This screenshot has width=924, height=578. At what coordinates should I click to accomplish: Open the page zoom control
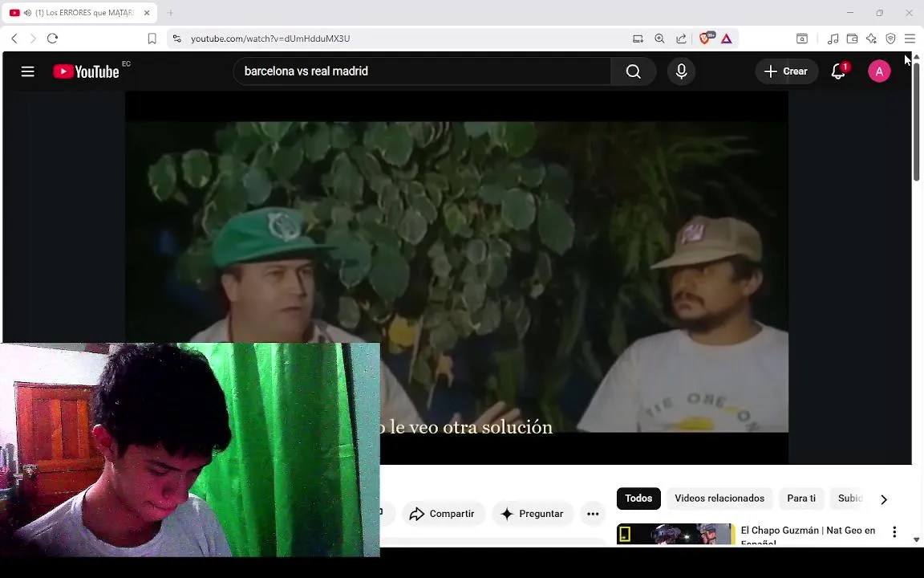(x=659, y=39)
